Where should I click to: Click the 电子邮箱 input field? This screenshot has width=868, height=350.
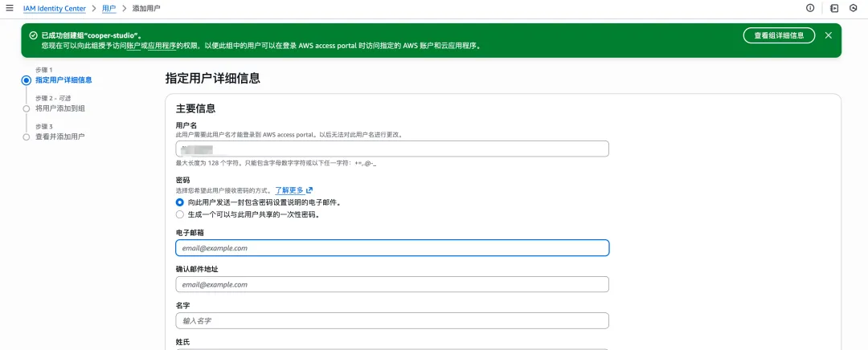[x=391, y=248]
